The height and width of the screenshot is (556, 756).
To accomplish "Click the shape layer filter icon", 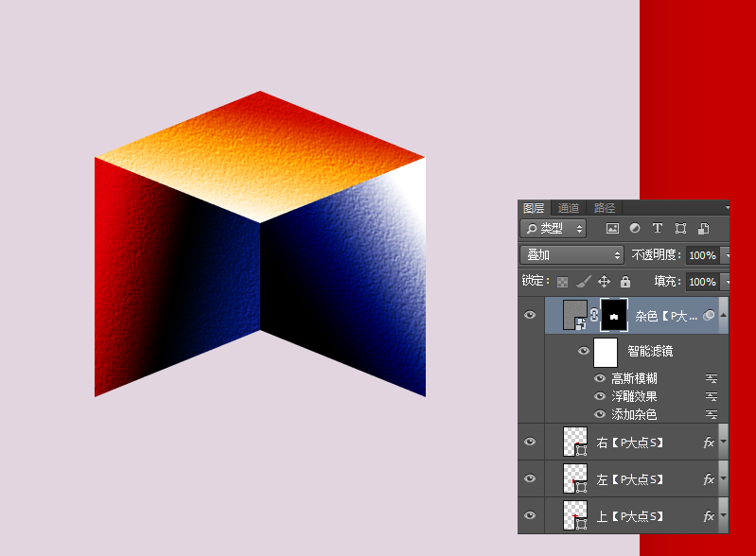I will tap(680, 229).
